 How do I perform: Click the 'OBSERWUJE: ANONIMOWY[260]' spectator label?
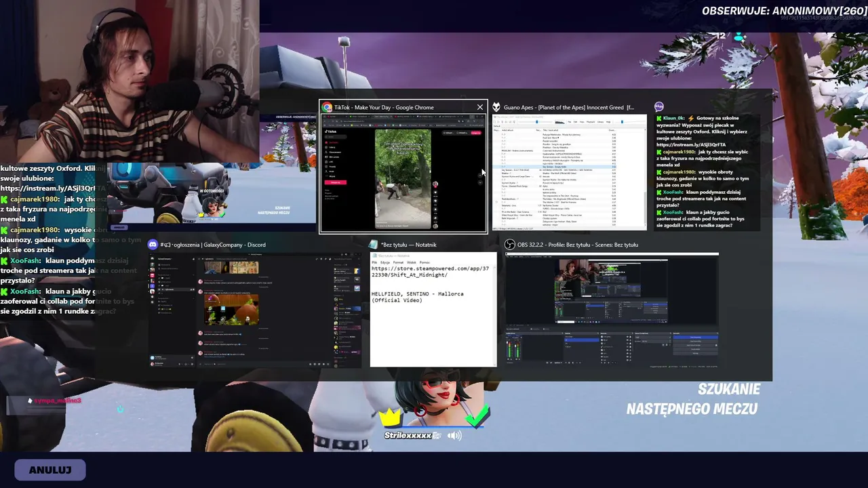(785, 11)
